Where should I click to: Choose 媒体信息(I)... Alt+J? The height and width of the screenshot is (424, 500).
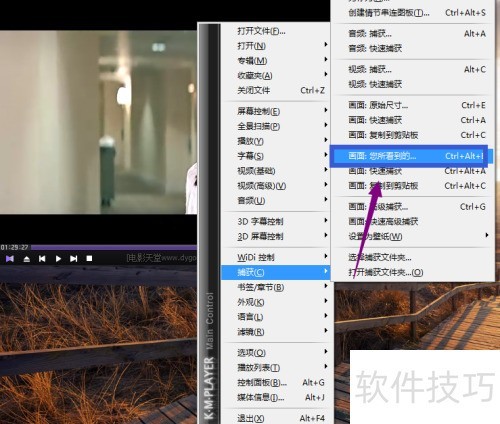coord(276,397)
